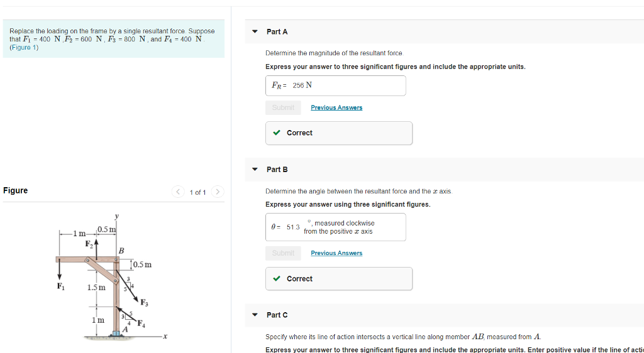Click the previous figure arrow
Viewport: 644px width, 353px height.
[180, 192]
